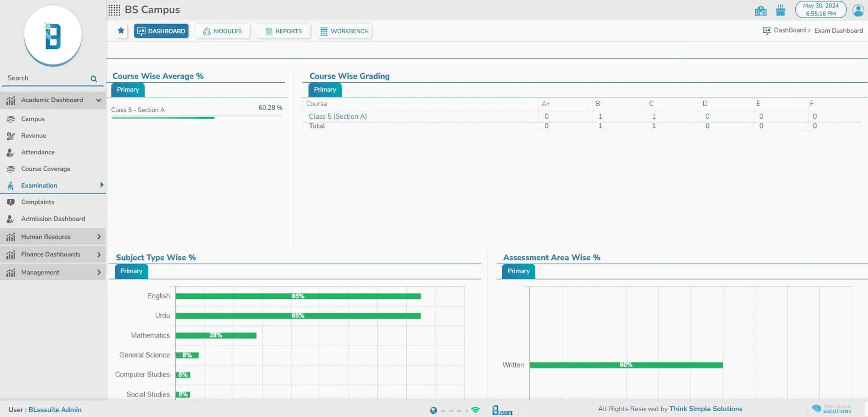Open the app grid launcher icon
This screenshot has height=417, width=868.
(114, 10)
